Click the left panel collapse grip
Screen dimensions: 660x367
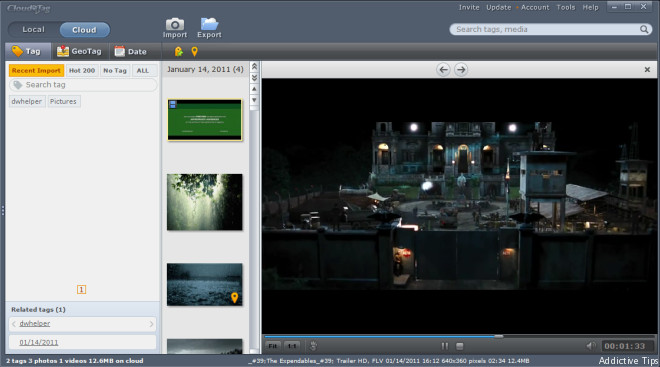coord(3,210)
